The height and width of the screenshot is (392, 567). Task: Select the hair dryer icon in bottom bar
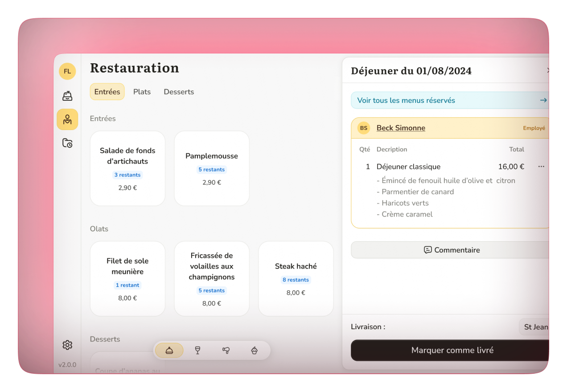[226, 351]
